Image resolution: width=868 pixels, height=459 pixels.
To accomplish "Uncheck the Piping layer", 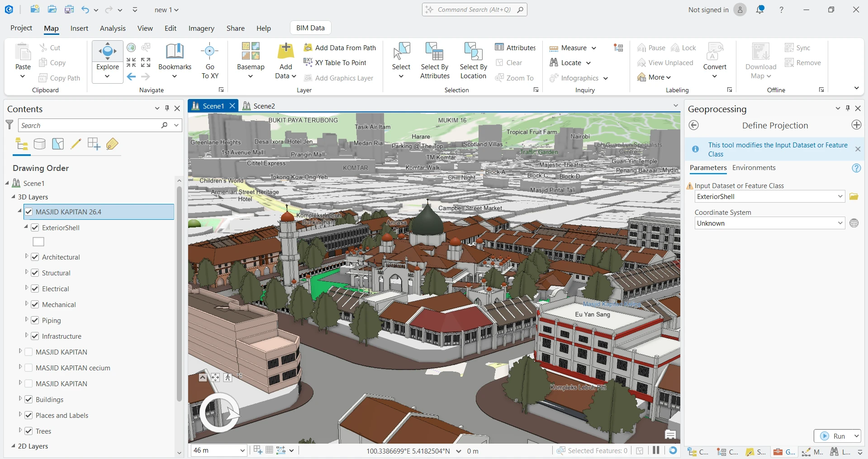I will click(x=35, y=320).
